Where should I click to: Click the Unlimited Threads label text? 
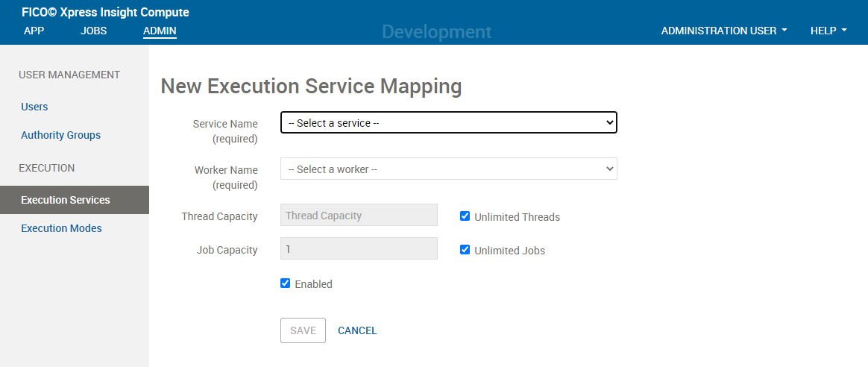[x=517, y=217]
